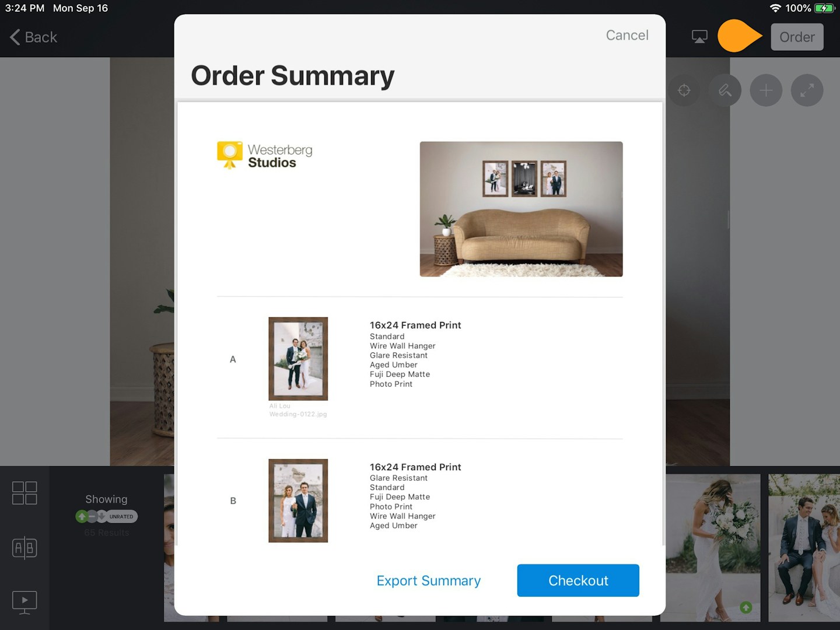Toggle the green up-arrow rating filter
840x630 pixels.
point(82,516)
